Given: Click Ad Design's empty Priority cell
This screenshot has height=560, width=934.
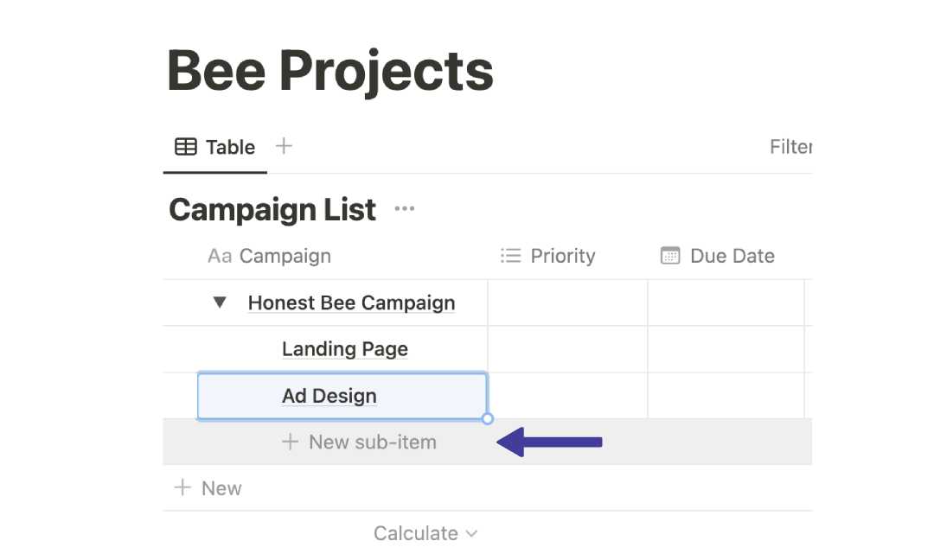Looking at the screenshot, I should 566,395.
